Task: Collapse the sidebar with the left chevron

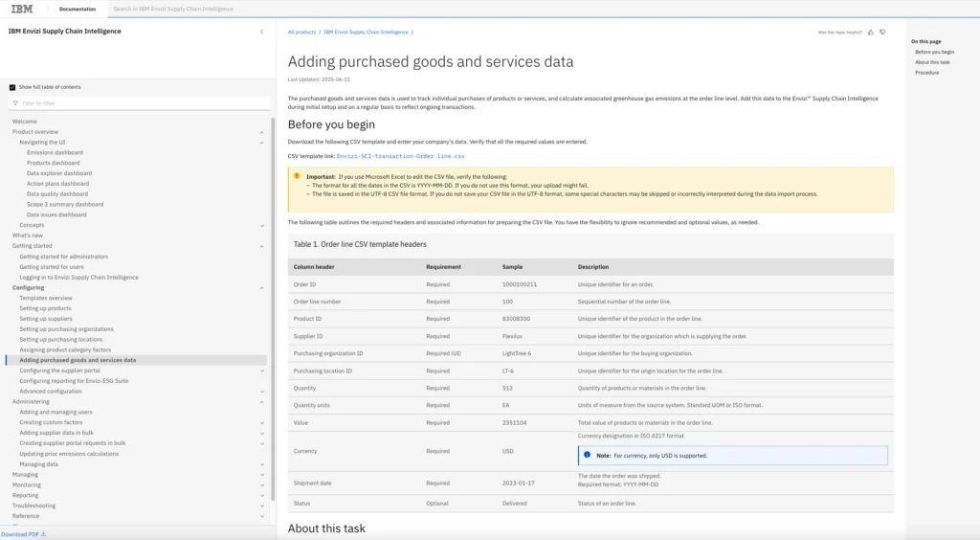Action: 262,32
